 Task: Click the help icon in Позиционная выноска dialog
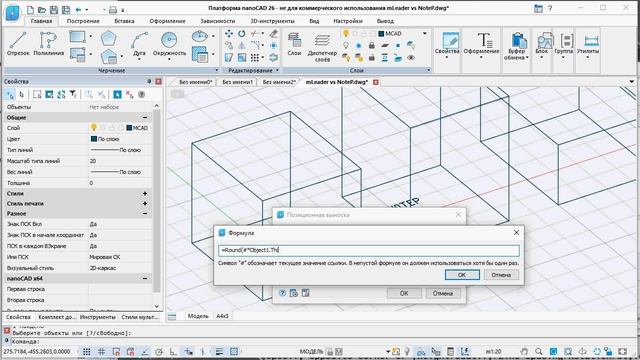[x=282, y=293]
